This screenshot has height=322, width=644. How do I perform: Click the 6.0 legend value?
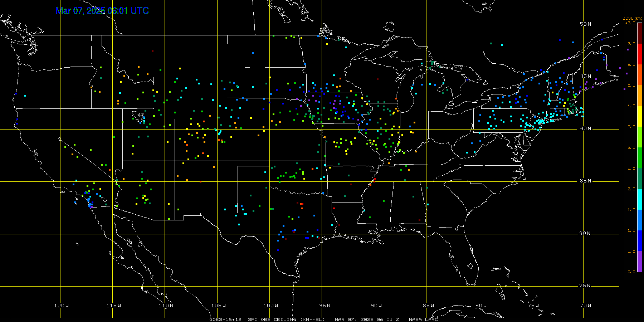pyautogui.click(x=631, y=64)
